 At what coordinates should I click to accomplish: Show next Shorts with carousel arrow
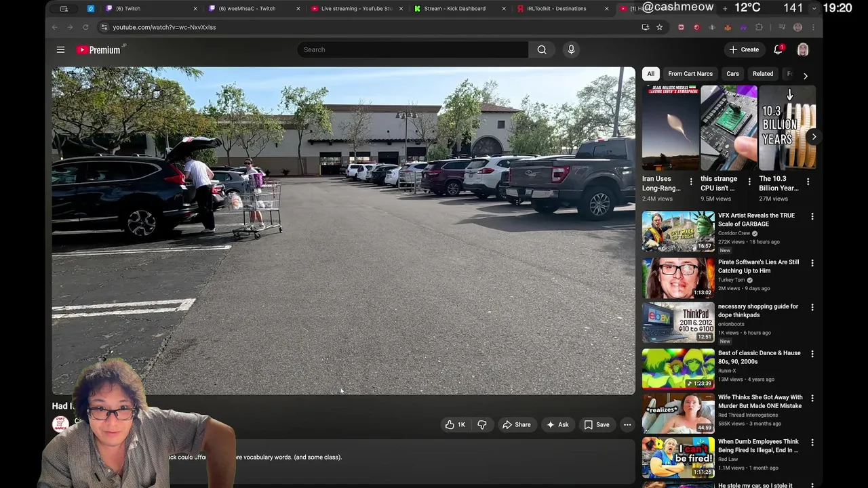[x=814, y=137]
